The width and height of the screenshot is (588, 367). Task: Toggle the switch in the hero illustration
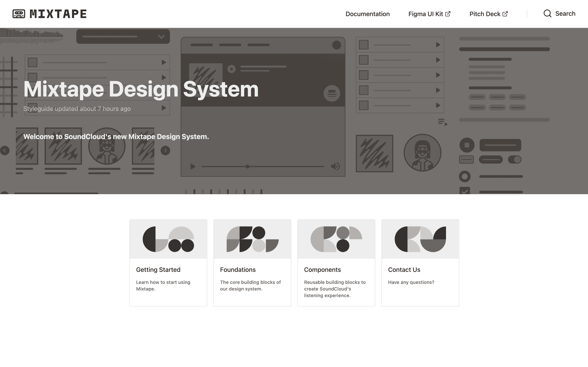click(x=515, y=159)
